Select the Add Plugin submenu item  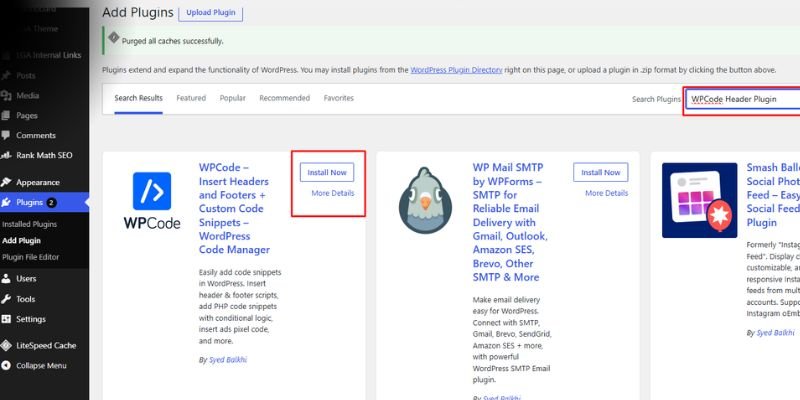pyautogui.click(x=21, y=240)
